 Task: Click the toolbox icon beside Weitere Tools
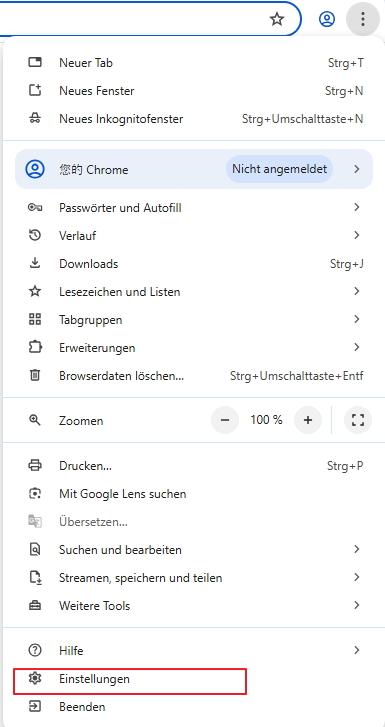pos(35,606)
